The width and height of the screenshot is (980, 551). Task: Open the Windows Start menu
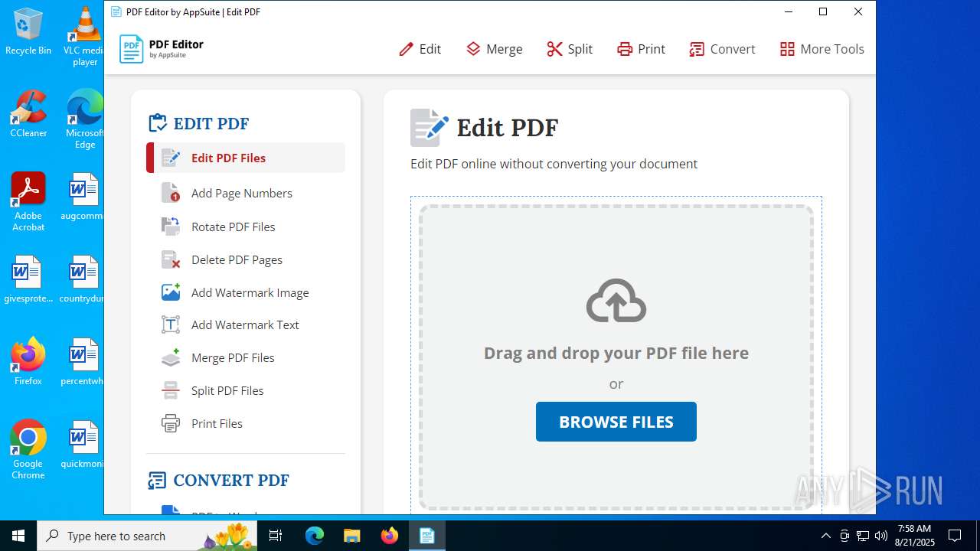18,536
